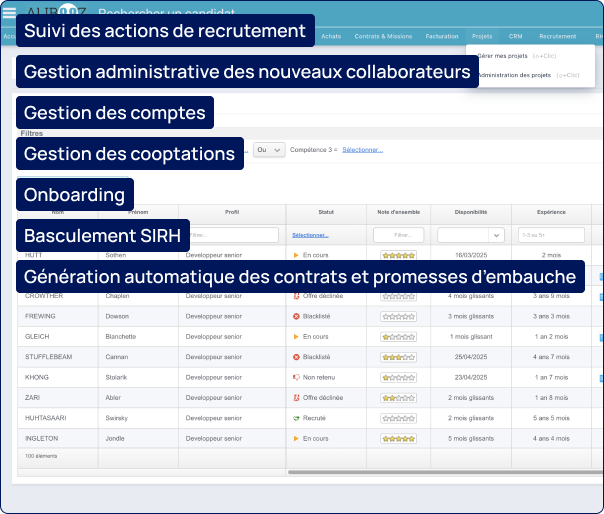604x514 pixels.
Task: Open the Projets menu tab
Action: [482, 35]
